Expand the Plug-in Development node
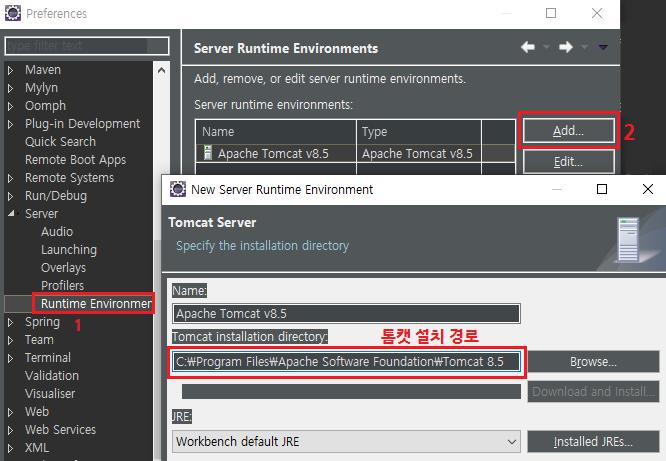Viewport: 666px width, 461px height. pyautogui.click(x=11, y=124)
